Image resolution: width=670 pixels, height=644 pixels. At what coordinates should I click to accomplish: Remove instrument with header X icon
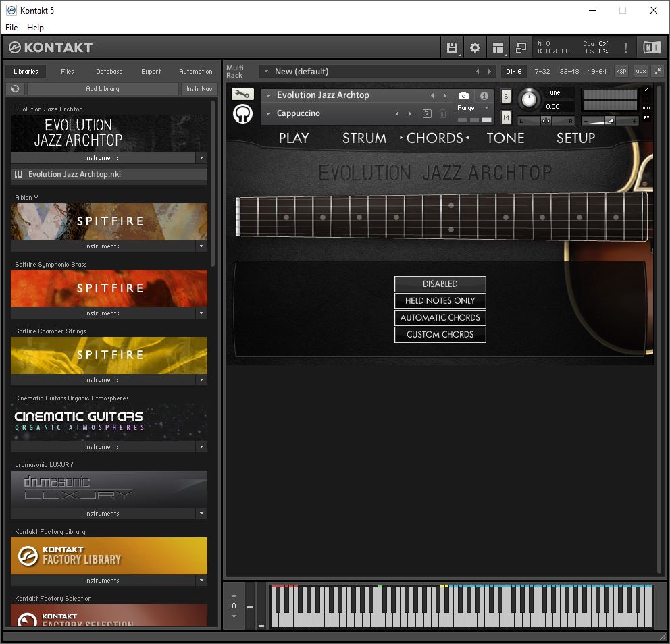pyautogui.click(x=646, y=90)
